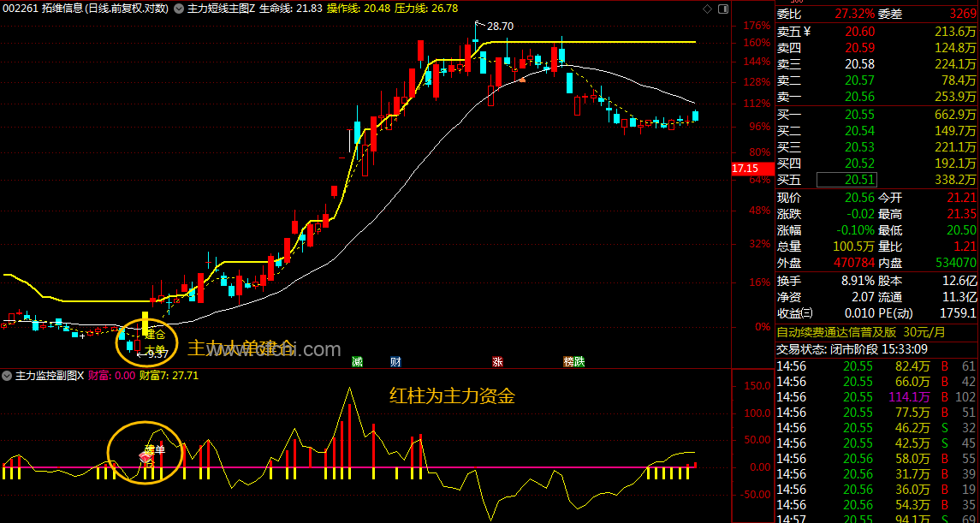This screenshot has height=523, width=980.
Task: Click the 收益(三) 0.010 value
Action: 861,312
